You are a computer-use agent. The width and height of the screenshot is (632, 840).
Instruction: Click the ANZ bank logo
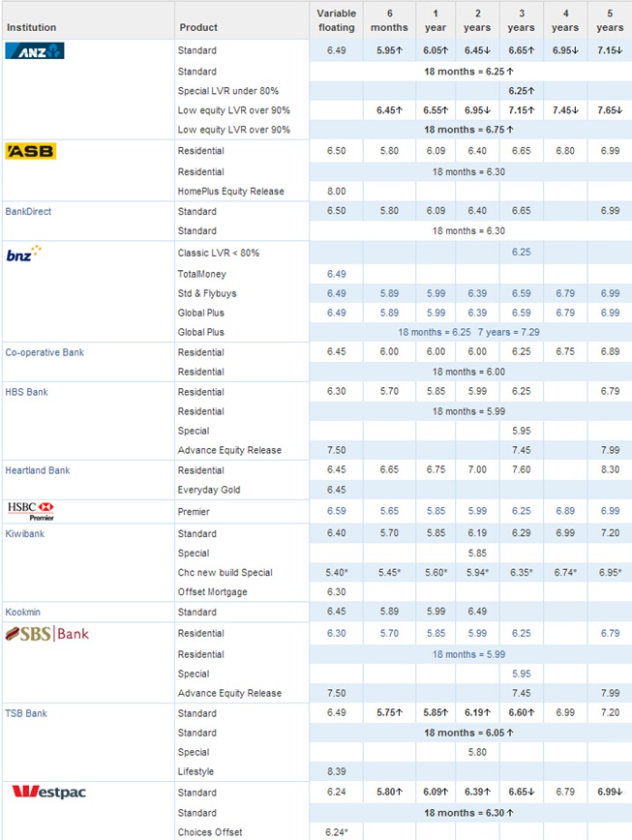pyautogui.click(x=35, y=51)
